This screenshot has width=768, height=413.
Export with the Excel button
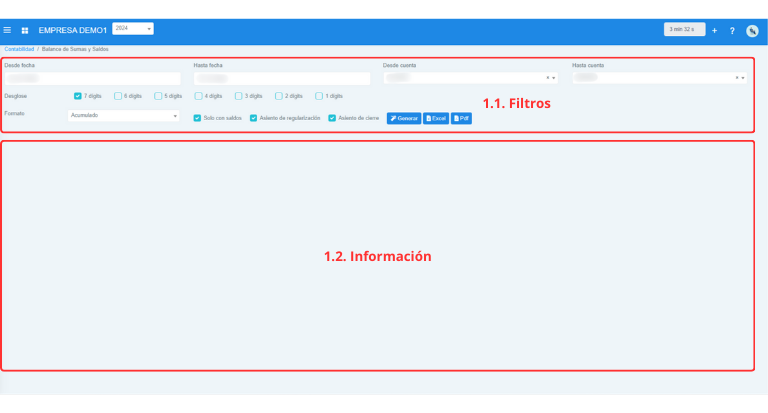(436, 119)
